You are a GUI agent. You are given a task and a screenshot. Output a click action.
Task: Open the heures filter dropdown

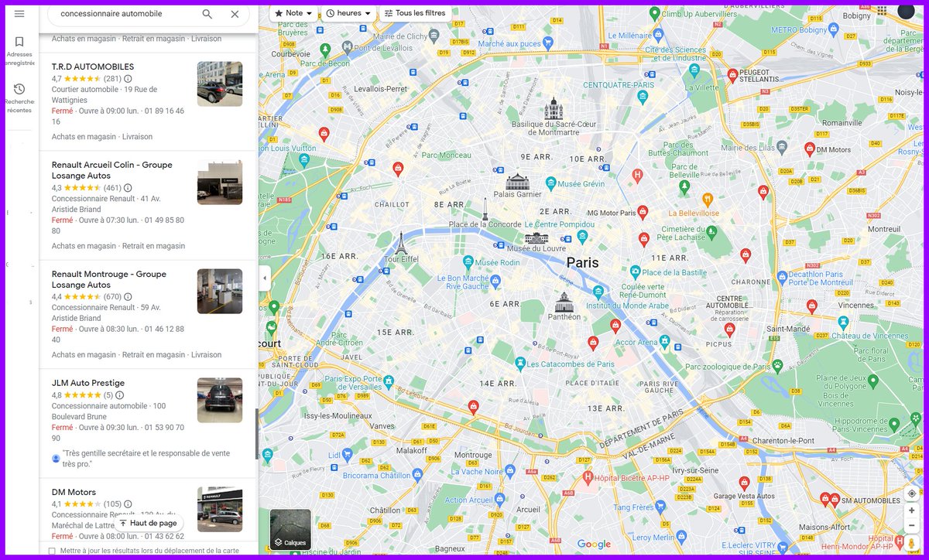point(348,13)
